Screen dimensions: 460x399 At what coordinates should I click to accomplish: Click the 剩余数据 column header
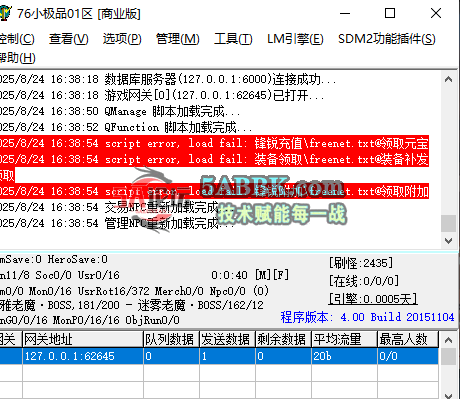tap(283, 339)
